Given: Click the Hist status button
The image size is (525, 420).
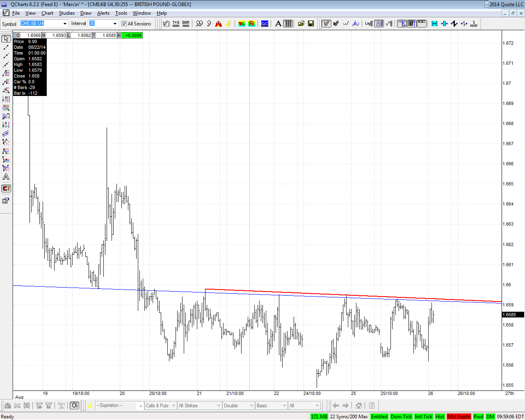Looking at the screenshot, I should click(440, 416).
